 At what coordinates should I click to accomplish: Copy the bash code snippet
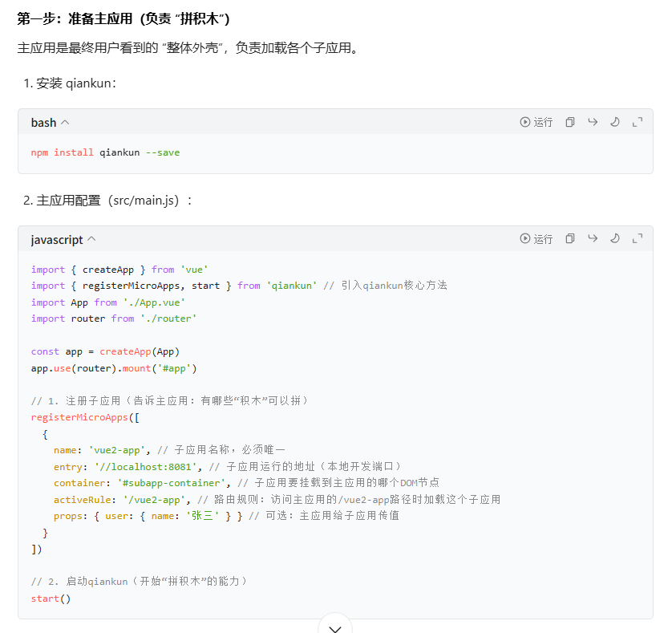point(569,122)
